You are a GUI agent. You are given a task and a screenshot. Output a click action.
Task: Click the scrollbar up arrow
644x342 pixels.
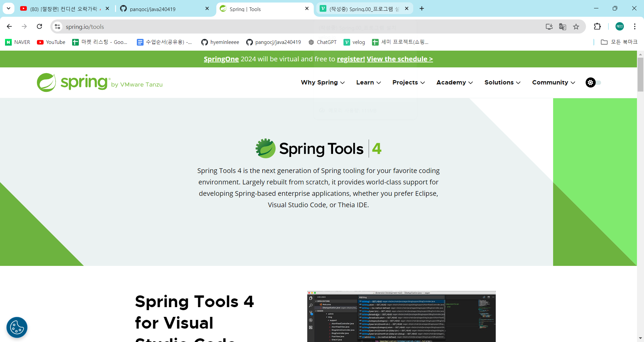coord(640,54)
